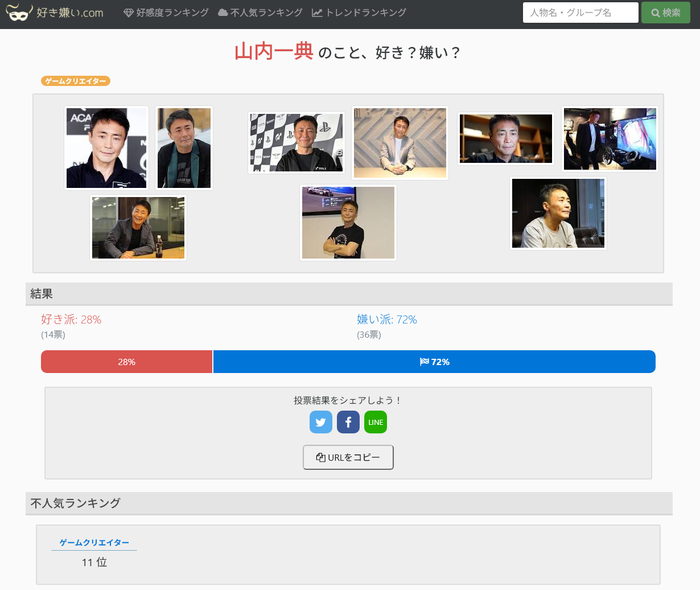Click the green 検索 button
The height and width of the screenshot is (590, 700).
coord(666,13)
